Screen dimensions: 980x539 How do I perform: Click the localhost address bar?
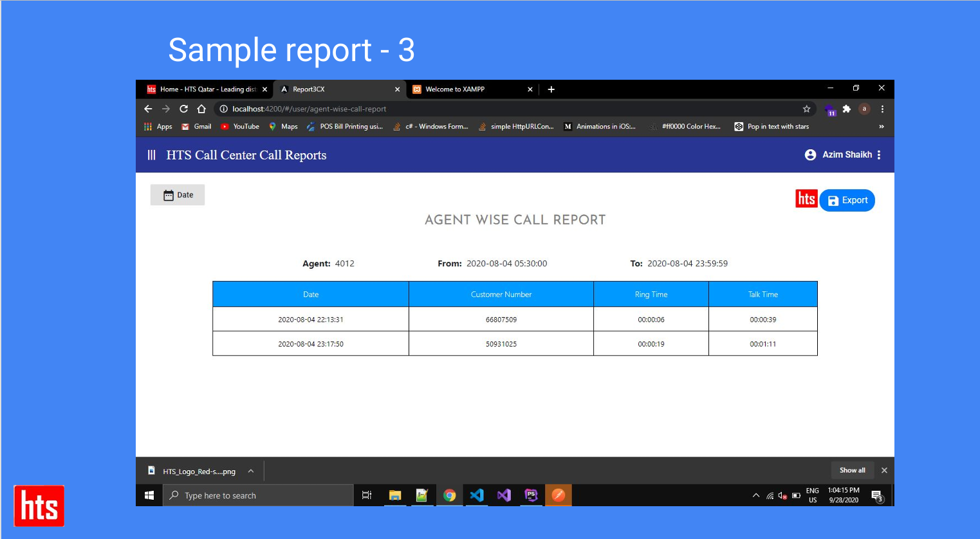[450, 109]
